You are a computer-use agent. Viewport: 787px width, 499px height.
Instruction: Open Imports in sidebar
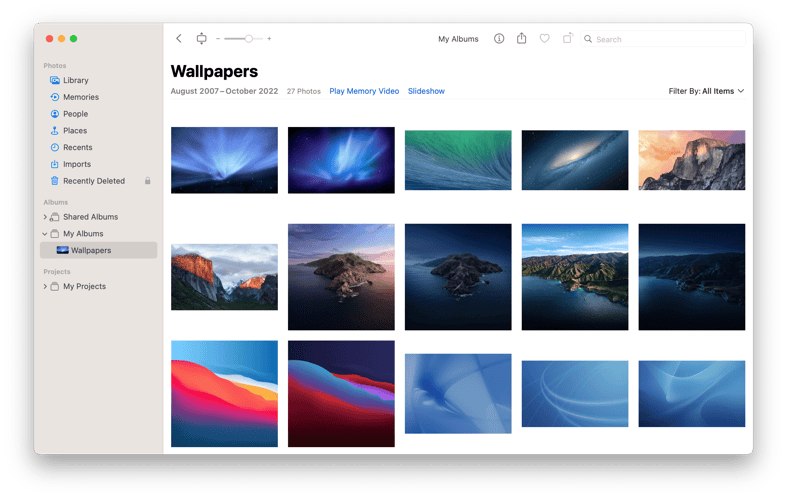[x=98, y=164]
